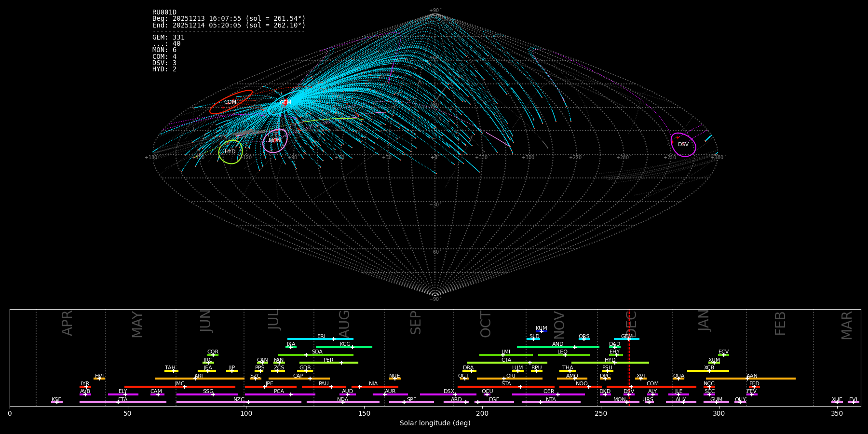Click the 'COM: 4' count entry
Image resolution: width=868 pixels, height=434 pixels.
(x=164, y=57)
